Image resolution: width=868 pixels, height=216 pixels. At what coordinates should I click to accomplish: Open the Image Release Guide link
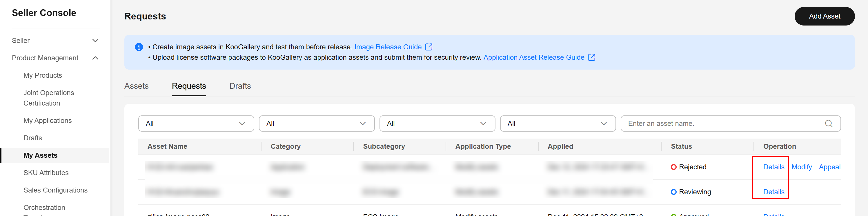388,47
